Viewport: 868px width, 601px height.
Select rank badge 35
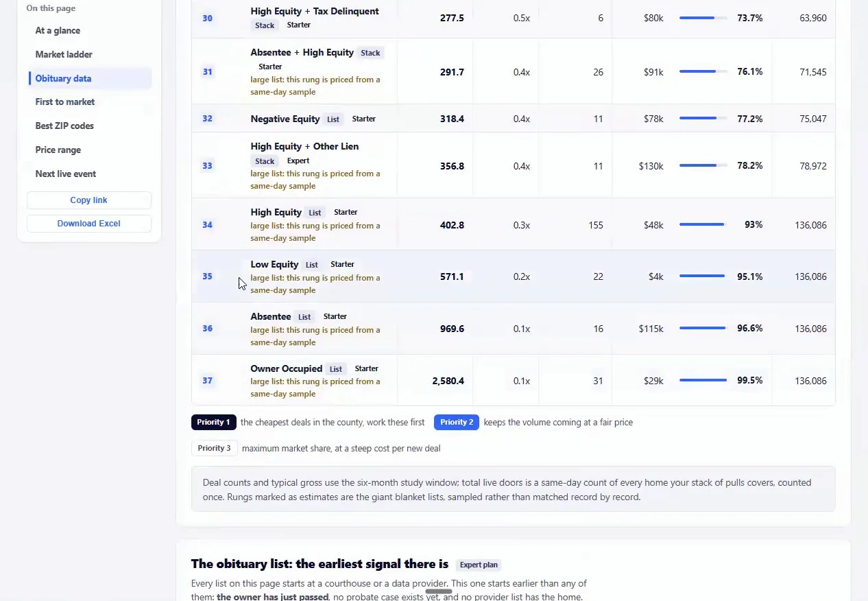207,276
